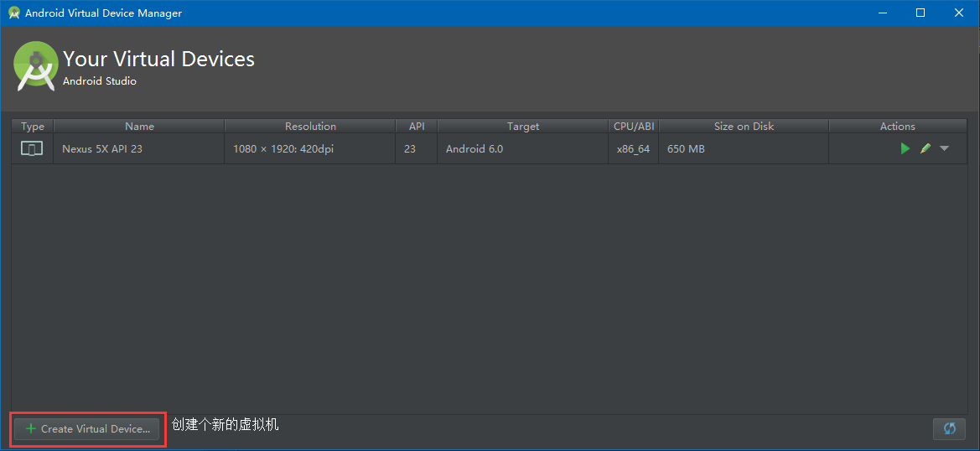Screen dimensions: 980x451
Task: Sort by Size on Disk column header
Action: point(744,127)
